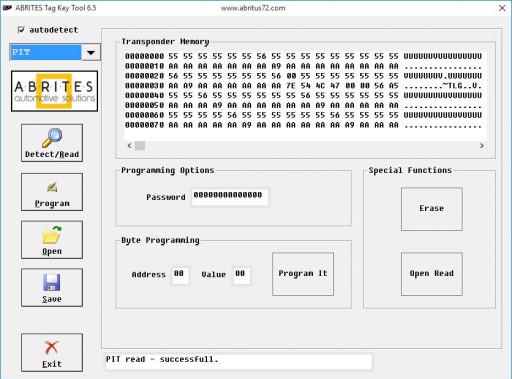Click the Open Read button
The width and height of the screenshot is (512, 379).
click(432, 274)
